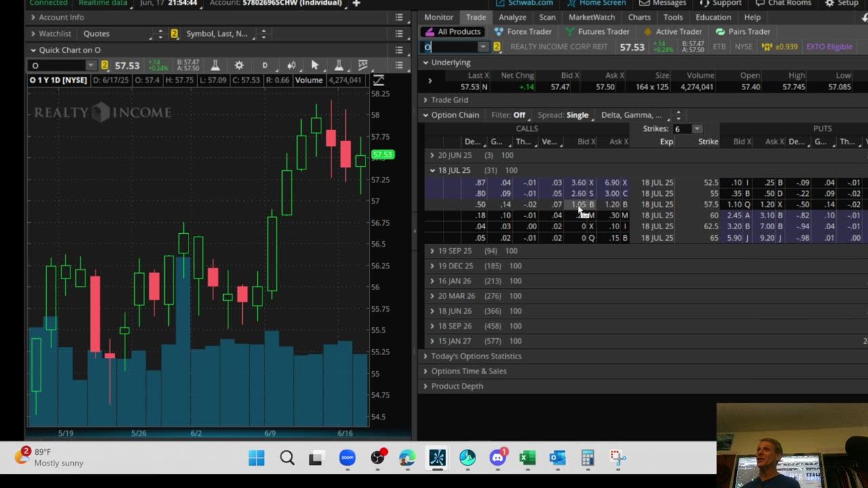Collapse the Quick Chart on O section
The width and height of the screenshot is (868, 488).
click(x=33, y=50)
